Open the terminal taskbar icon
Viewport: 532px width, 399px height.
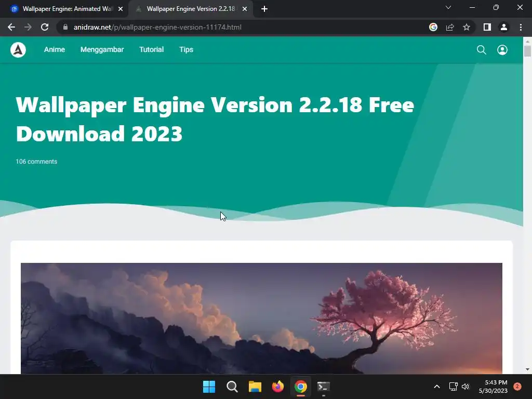323,387
